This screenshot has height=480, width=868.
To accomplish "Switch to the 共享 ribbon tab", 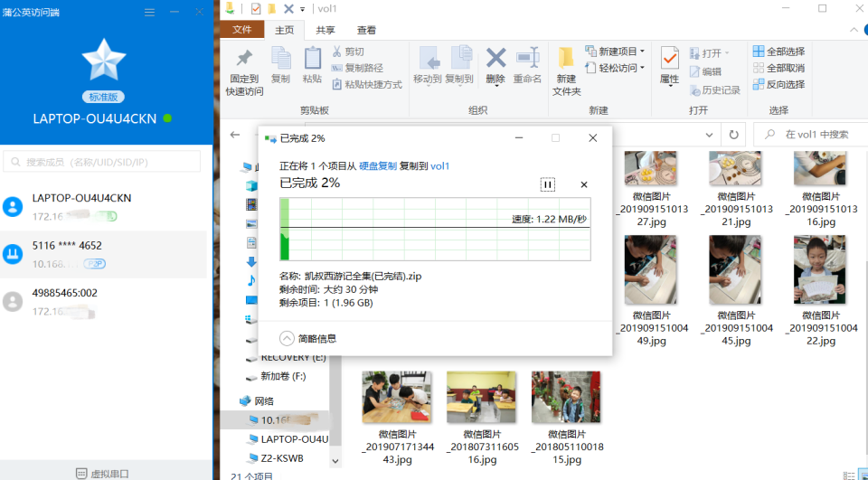I will coord(325,31).
